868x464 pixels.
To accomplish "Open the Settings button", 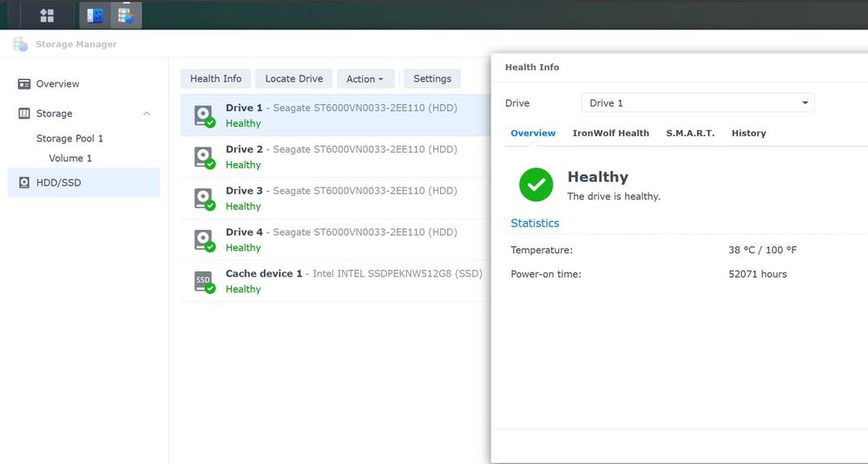I will (432, 79).
